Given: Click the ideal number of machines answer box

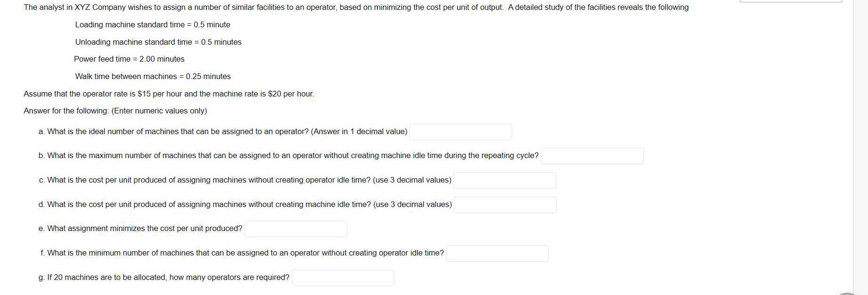Looking at the screenshot, I should click(460, 132).
